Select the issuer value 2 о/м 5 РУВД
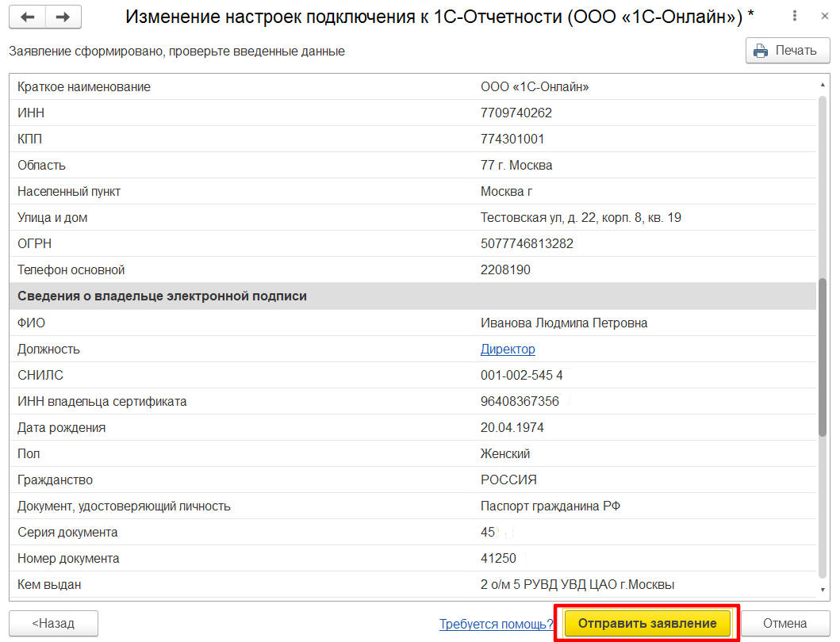 [x=577, y=585]
